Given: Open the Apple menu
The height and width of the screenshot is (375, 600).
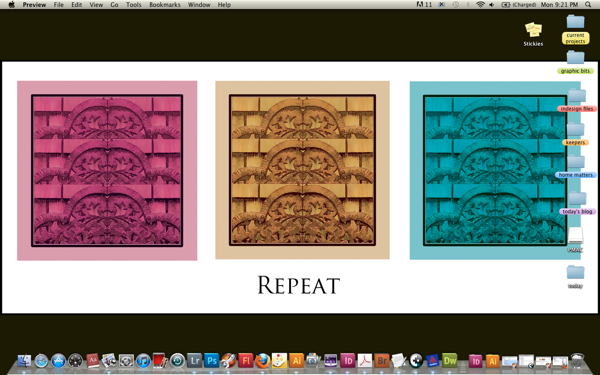Looking at the screenshot, I should [x=11, y=5].
